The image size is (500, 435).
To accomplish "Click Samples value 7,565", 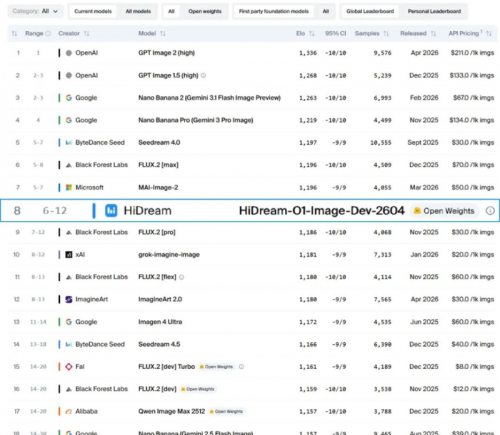I will tap(382, 299).
